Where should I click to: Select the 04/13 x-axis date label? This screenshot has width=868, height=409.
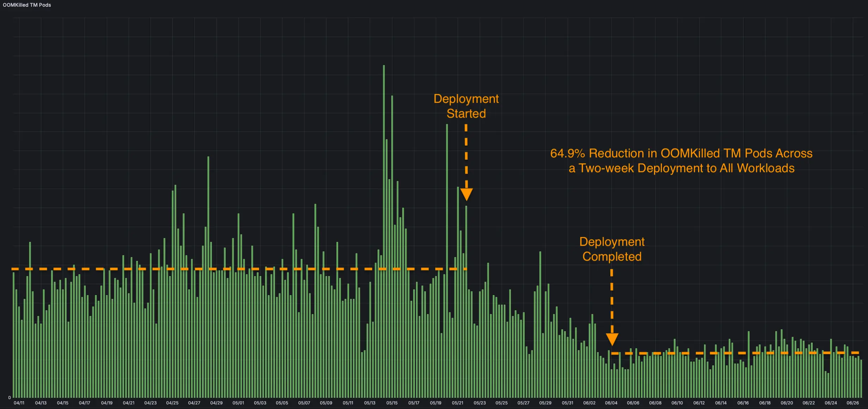click(x=41, y=403)
